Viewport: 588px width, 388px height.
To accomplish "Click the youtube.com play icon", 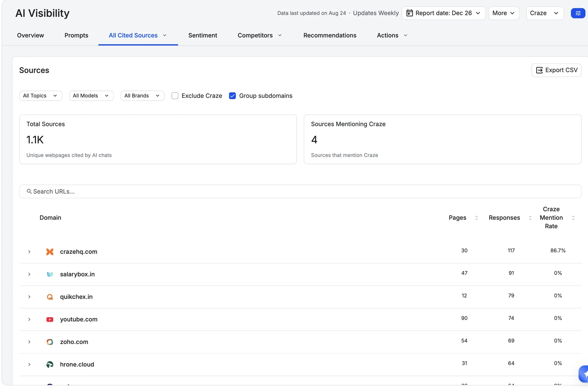I will click(x=50, y=319).
